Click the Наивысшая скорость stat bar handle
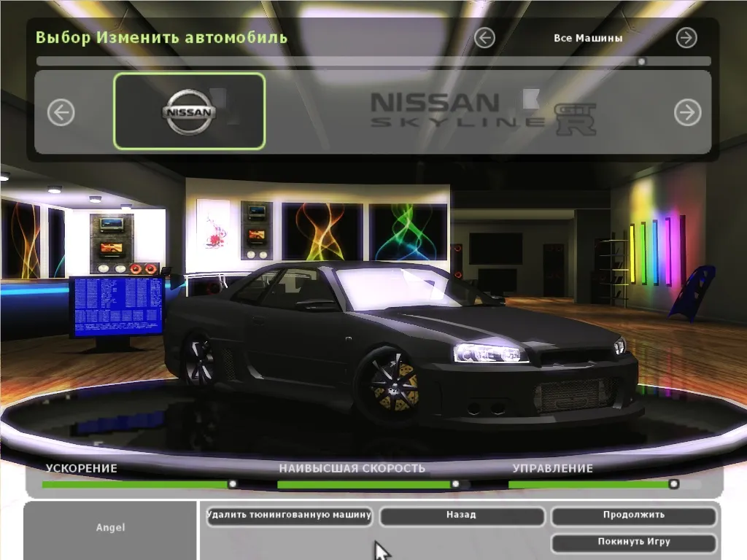The image size is (747, 560). (455, 484)
